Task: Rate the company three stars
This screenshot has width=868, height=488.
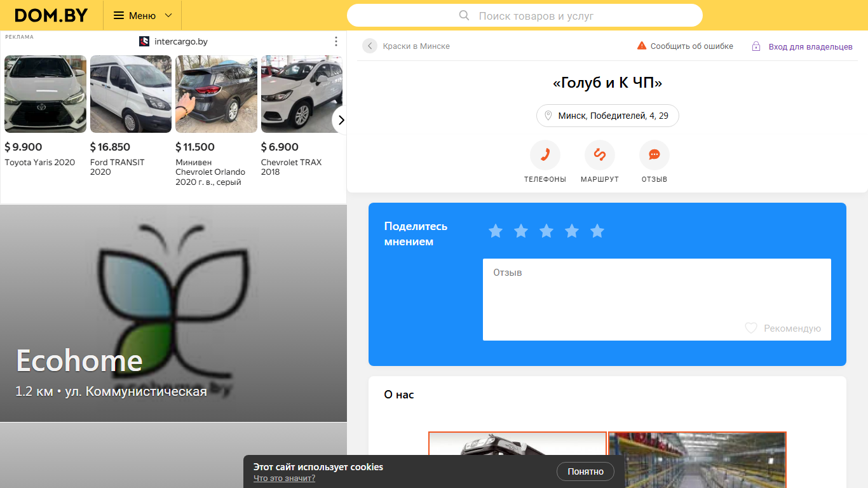Action: click(x=546, y=231)
